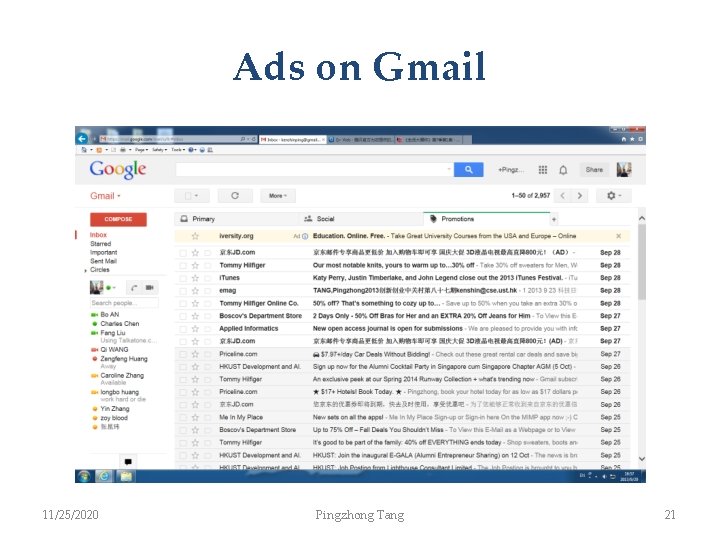
Task: Tick checkbox for the emag email
Action: pos(183,291)
